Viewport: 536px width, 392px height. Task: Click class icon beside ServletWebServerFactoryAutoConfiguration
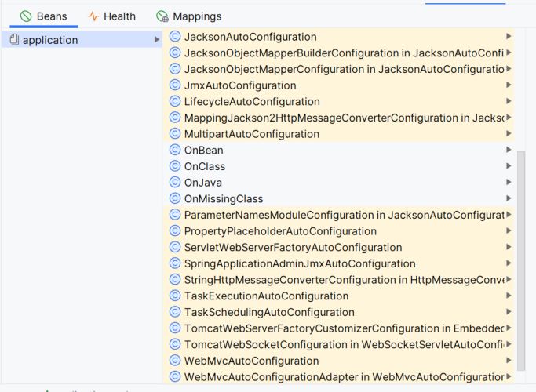[x=175, y=247]
